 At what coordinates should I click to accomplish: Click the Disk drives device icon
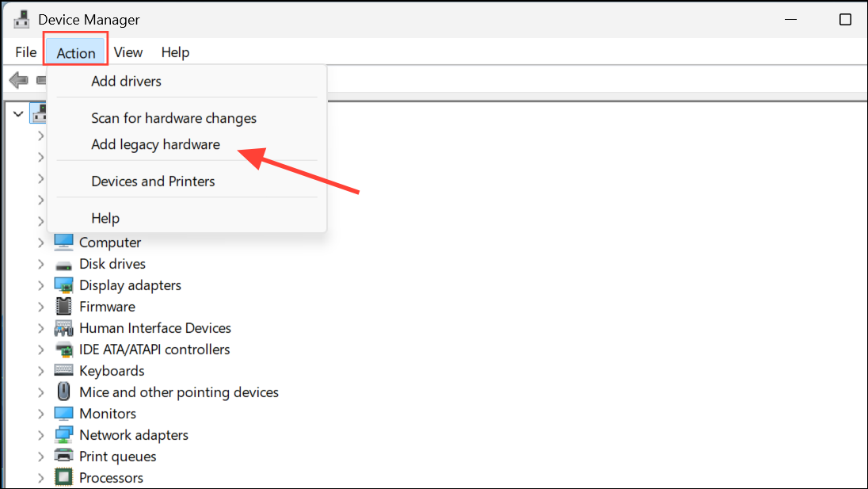tap(63, 264)
